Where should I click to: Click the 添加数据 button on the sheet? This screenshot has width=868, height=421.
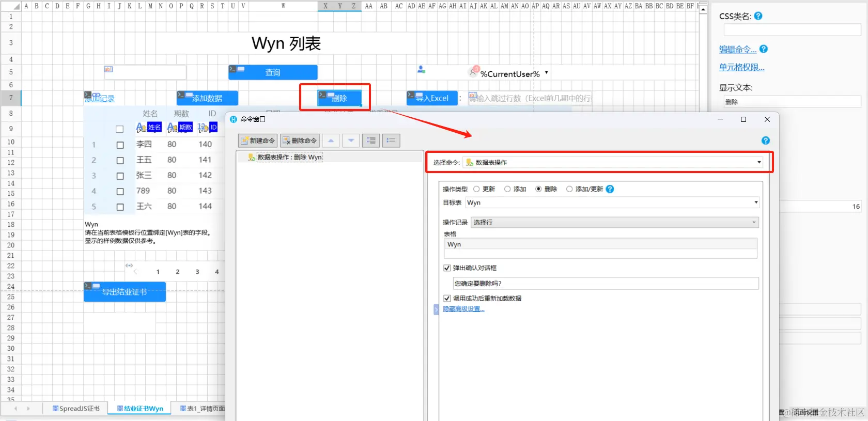(x=207, y=98)
